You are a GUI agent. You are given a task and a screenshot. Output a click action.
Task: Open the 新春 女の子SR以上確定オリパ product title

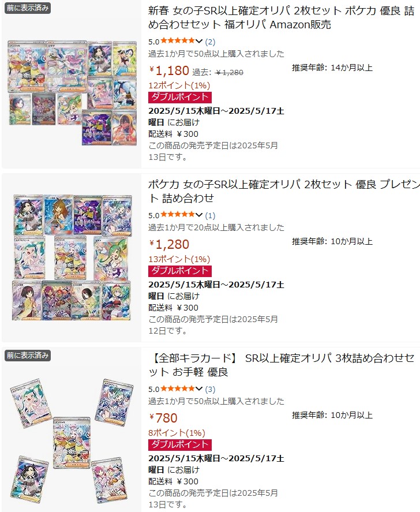[x=281, y=18]
